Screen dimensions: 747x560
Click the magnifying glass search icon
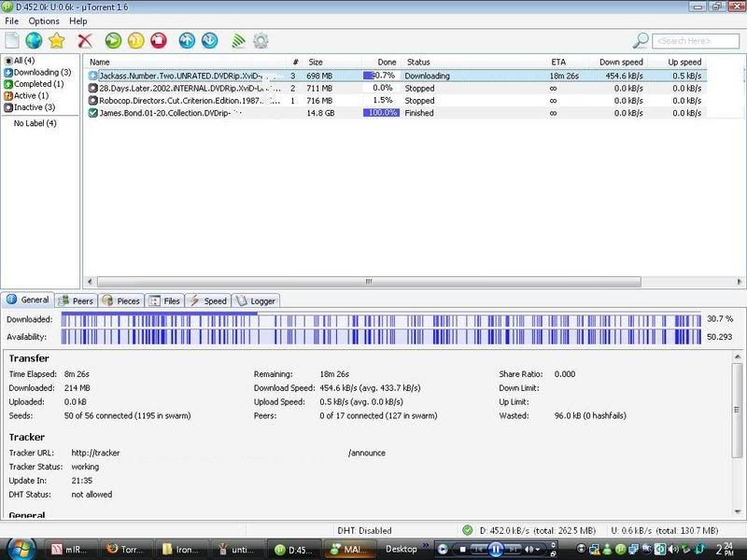click(x=641, y=41)
